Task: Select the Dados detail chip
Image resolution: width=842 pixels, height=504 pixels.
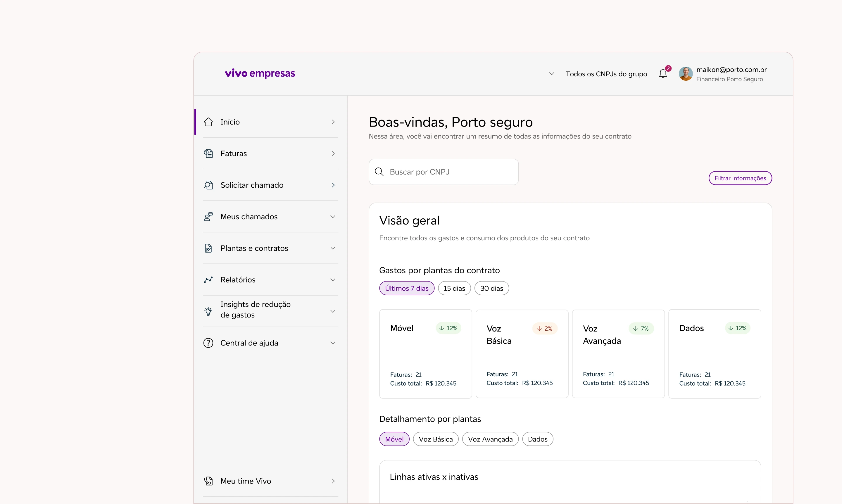Action: tap(538, 439)
